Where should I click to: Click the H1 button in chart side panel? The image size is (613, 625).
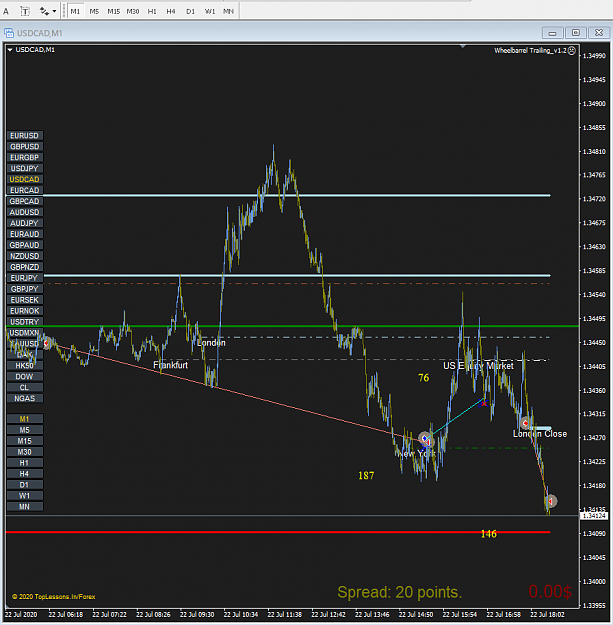coord(25,463)
